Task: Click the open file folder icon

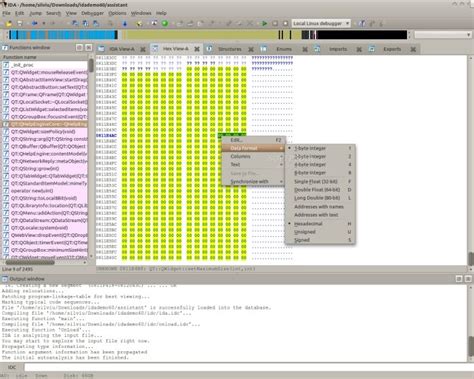Action: tap(9, 24)
